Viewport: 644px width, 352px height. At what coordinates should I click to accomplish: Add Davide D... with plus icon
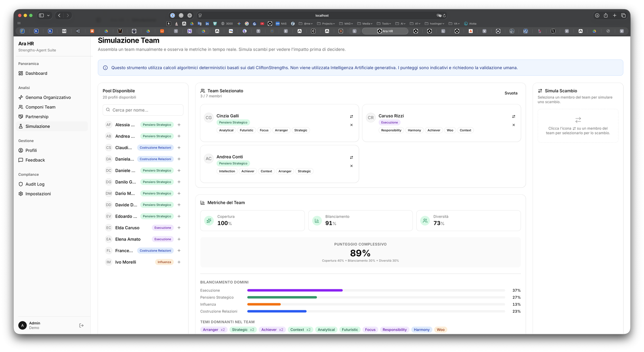coord(179,205)
